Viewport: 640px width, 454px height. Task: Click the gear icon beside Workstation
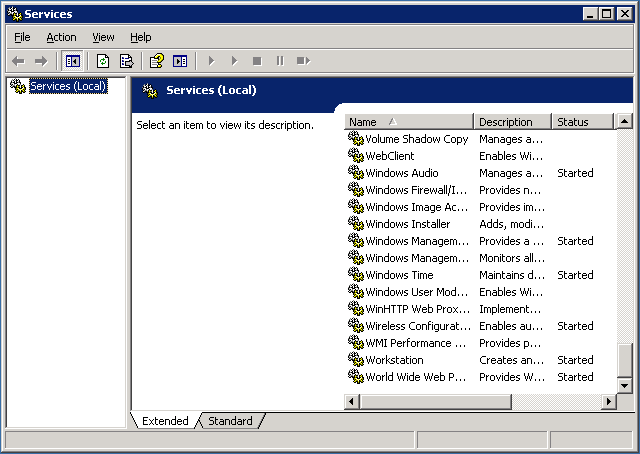click(356, 360)
